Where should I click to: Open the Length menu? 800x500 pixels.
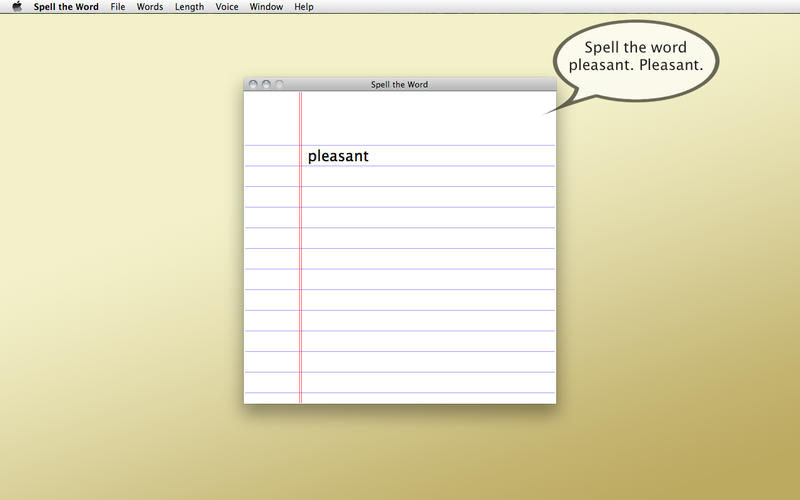tap(189, 7)
